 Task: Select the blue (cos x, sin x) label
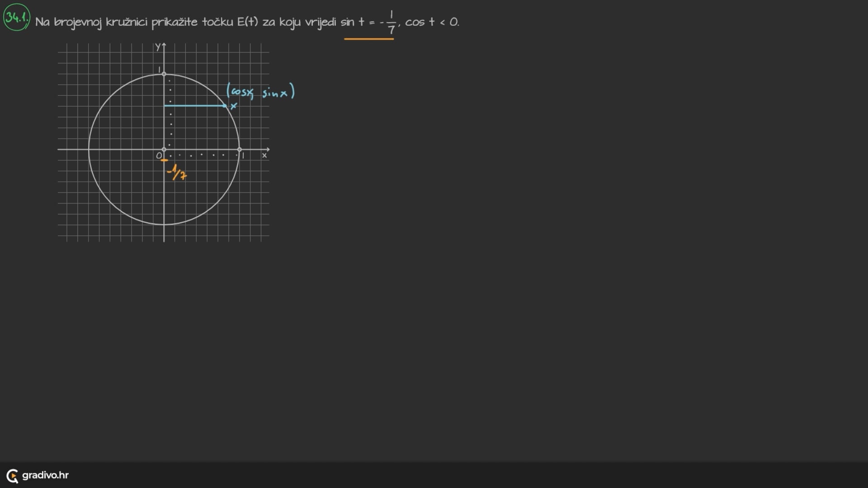(260, 91)
